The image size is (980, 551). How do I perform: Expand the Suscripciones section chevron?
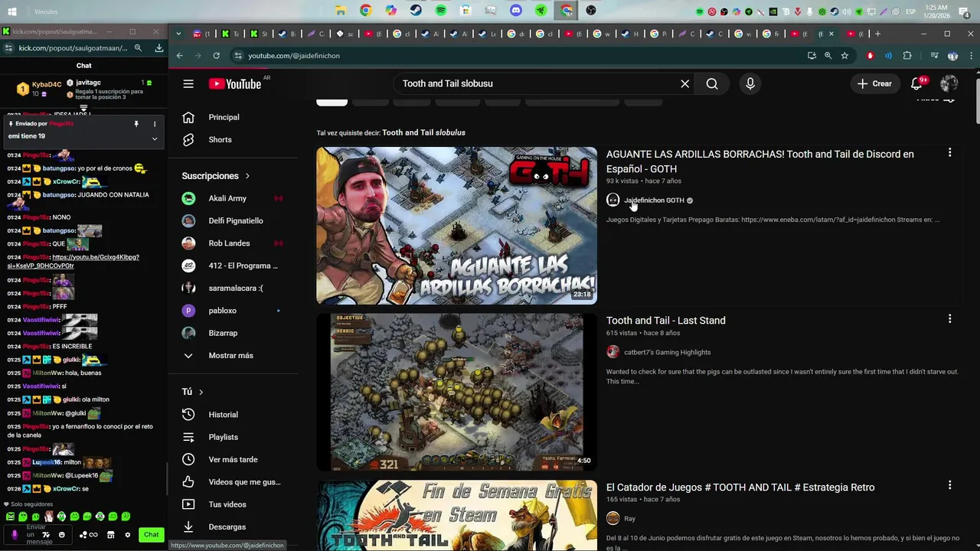pyautogui.click(x=247, y=176)
